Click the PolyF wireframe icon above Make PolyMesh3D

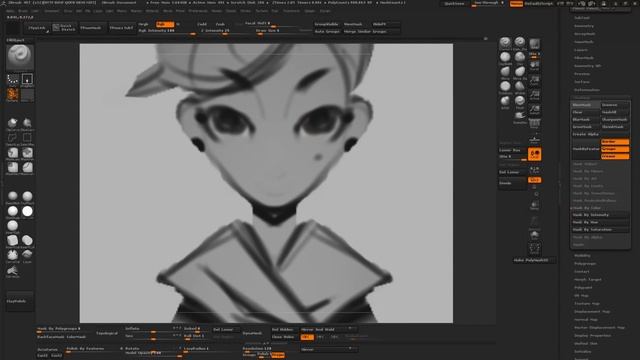pyautogui.click(x=534, y=249)
